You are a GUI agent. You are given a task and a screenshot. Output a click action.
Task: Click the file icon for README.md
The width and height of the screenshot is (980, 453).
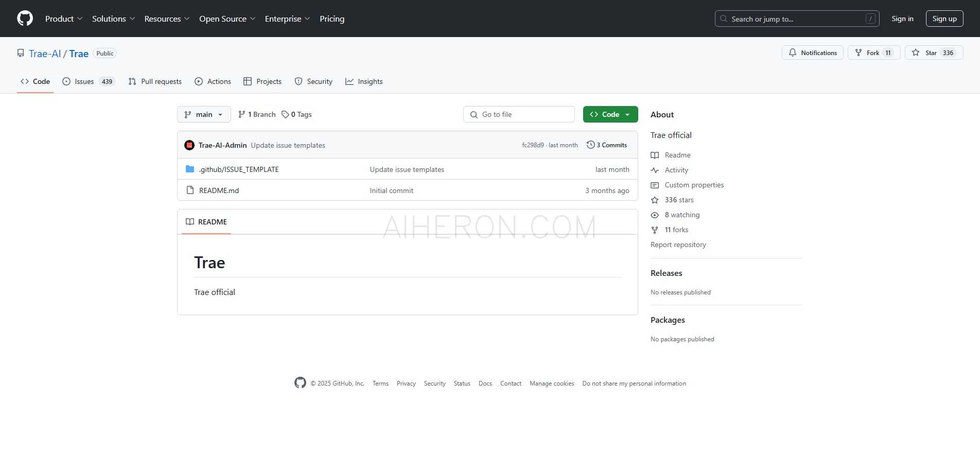(x=190, y=190)
